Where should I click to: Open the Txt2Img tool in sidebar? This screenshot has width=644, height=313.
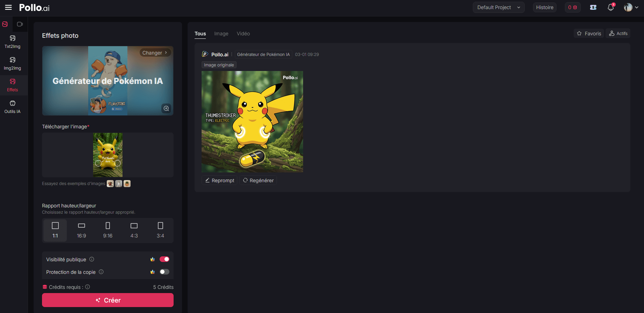[x=13, y=42]
